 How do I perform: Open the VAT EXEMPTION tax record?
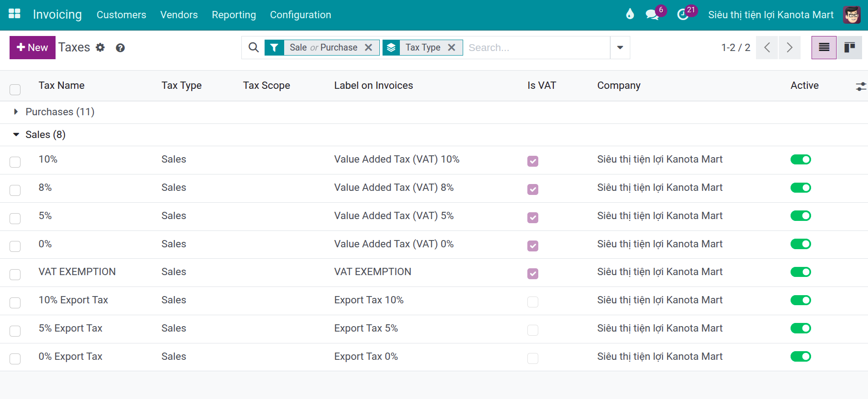tap(77, 272)
